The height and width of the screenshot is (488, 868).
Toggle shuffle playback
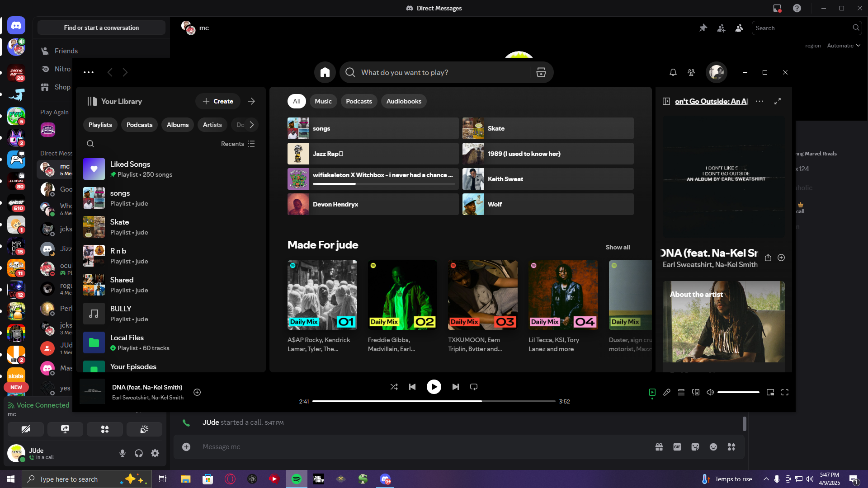394,387
